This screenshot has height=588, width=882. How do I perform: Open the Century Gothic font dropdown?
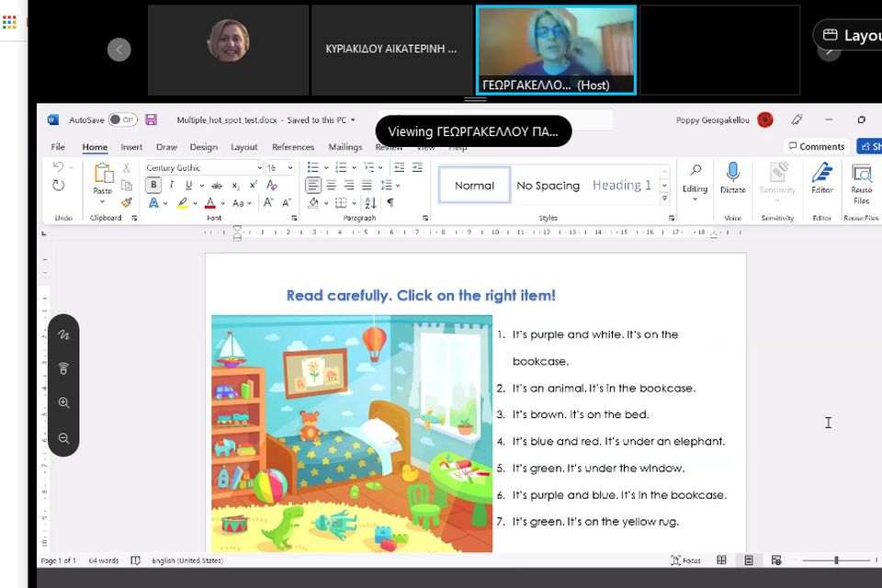[x=259, y=168]
